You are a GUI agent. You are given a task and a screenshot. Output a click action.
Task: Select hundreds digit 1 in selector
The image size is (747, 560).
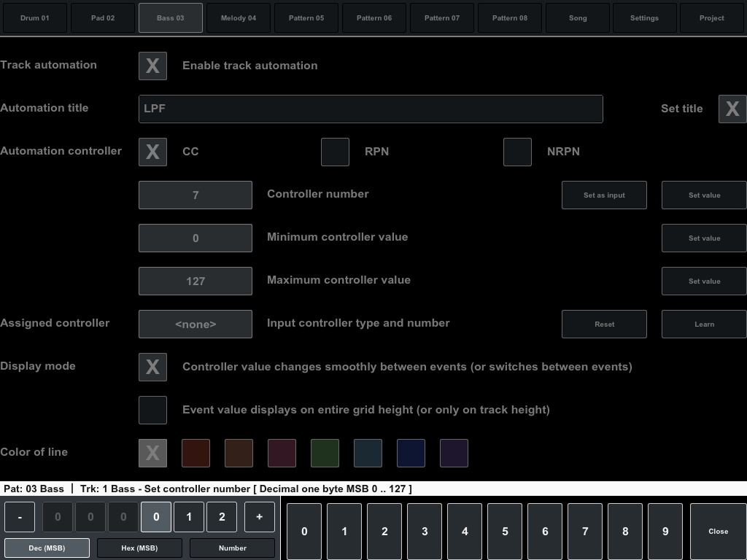[189, 517]
